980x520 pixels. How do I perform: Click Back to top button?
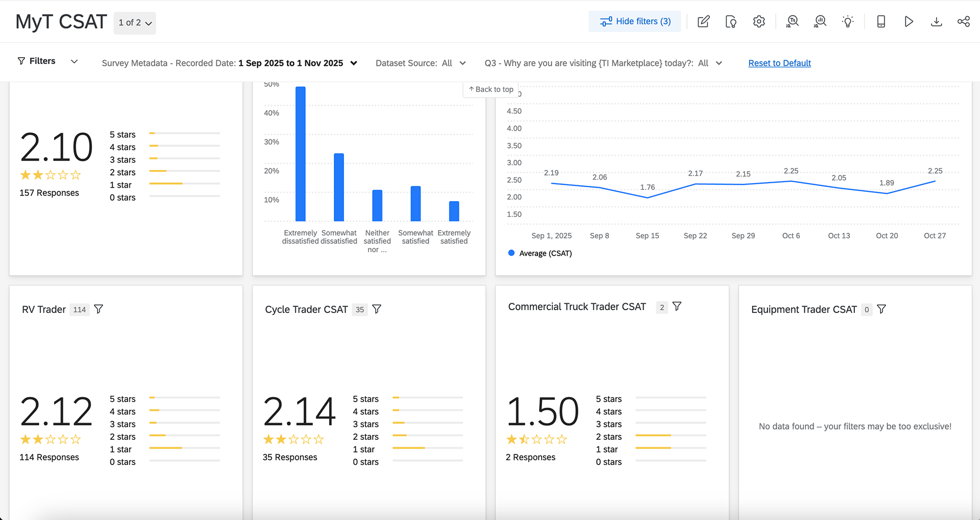pos(491,89)
